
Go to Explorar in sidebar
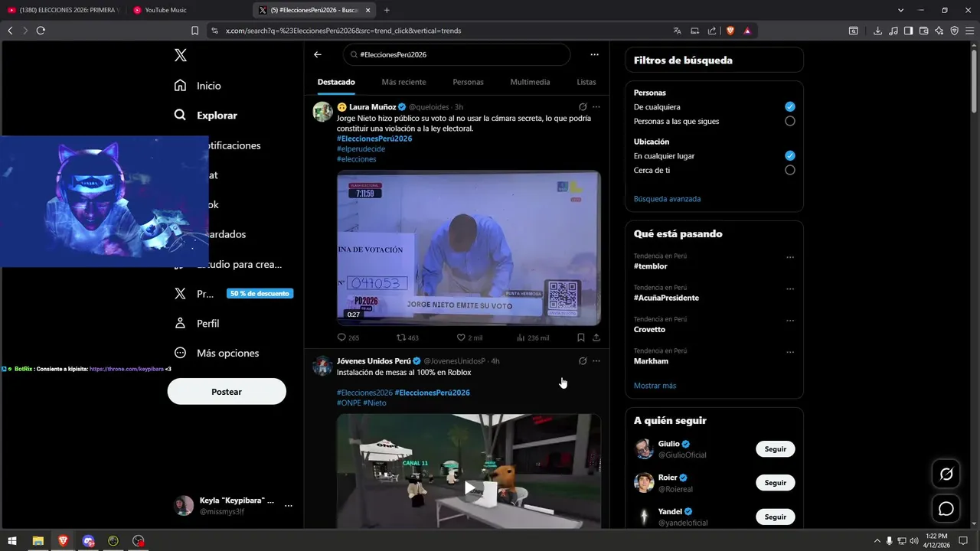pos(205,115)
